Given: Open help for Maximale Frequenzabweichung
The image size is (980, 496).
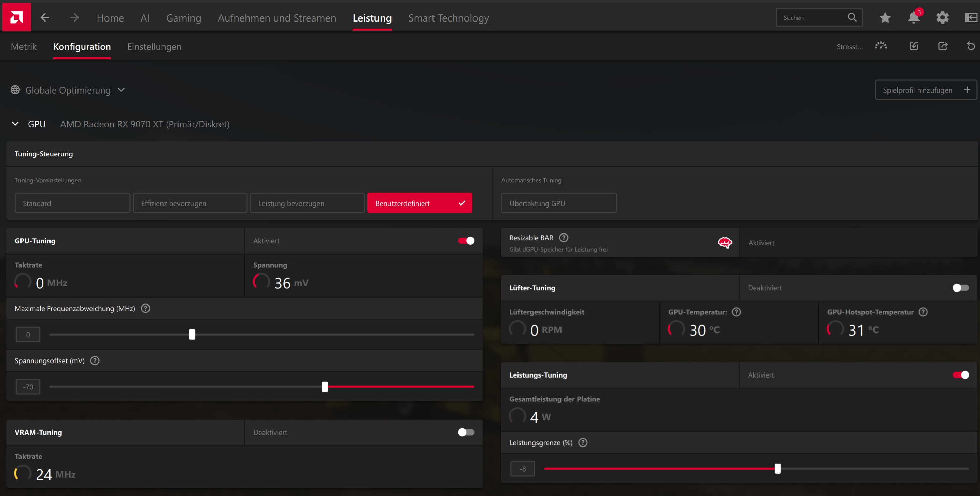Looking at the screenshot, I should pos(145,309).
